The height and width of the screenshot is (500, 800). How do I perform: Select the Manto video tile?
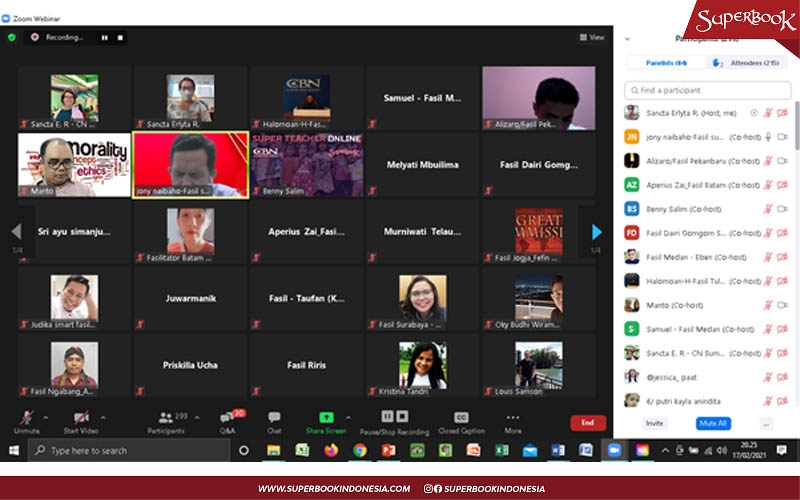pyautogui.click(x=74, y=165)
